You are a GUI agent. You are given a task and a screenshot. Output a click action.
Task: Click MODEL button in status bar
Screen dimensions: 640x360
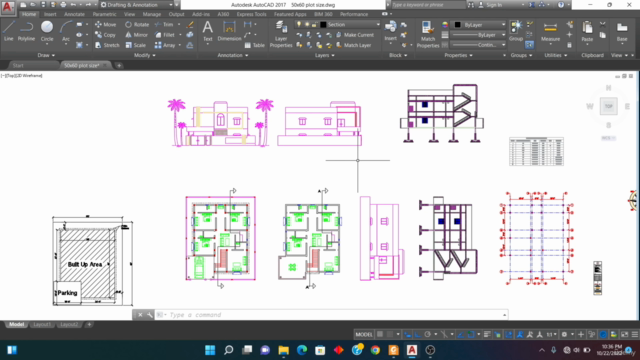[x=364, y=334]
